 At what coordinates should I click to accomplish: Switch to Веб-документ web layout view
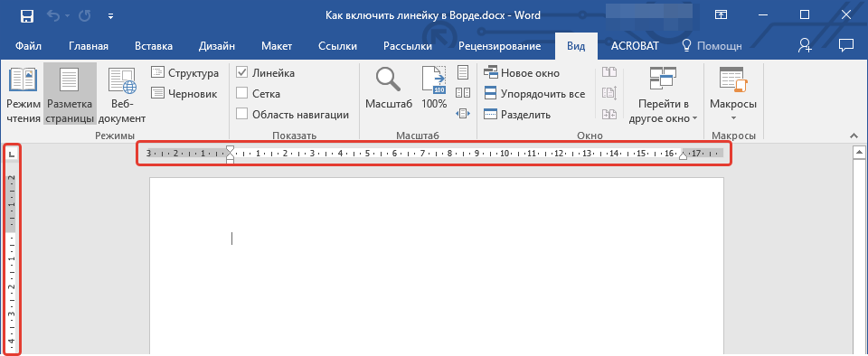pos(122,95)
